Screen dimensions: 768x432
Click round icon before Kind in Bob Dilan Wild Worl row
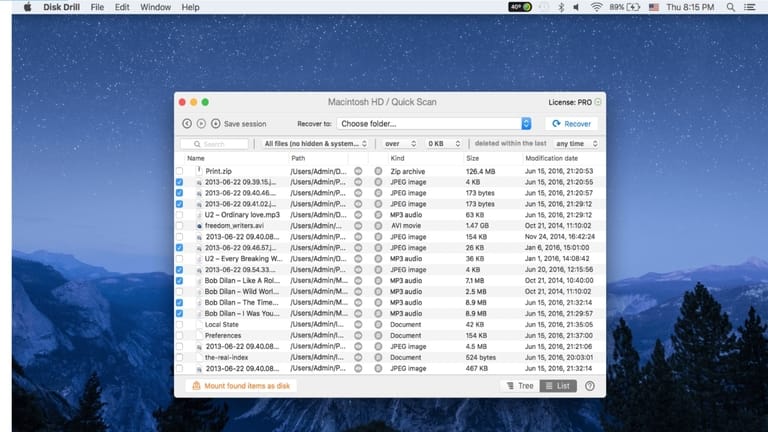coord(378,291)
